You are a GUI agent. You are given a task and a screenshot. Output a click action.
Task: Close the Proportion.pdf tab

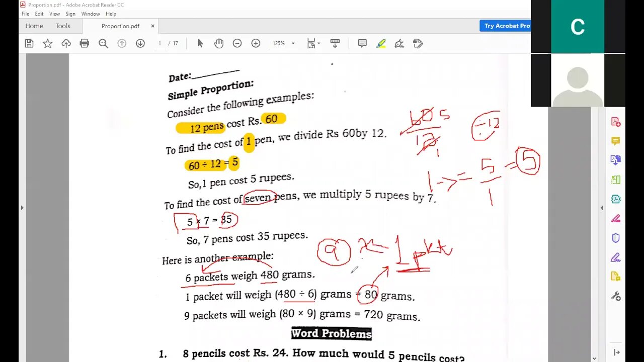pos(152,26)
